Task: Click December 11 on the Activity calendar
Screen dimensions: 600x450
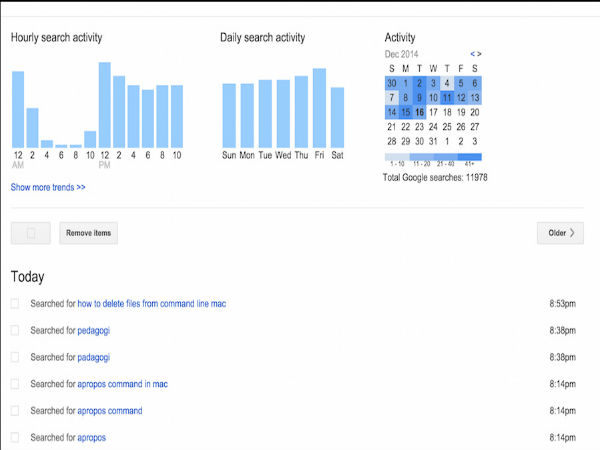Action: pos(447,98)
